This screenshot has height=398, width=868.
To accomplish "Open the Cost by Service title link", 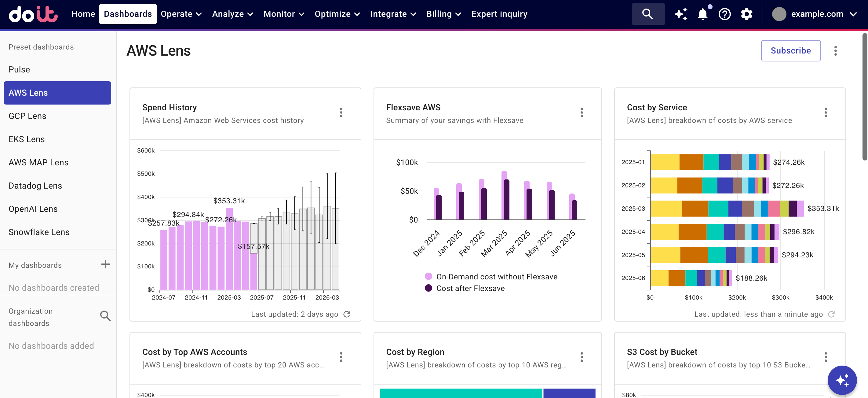I will click(x=657, y=107).
